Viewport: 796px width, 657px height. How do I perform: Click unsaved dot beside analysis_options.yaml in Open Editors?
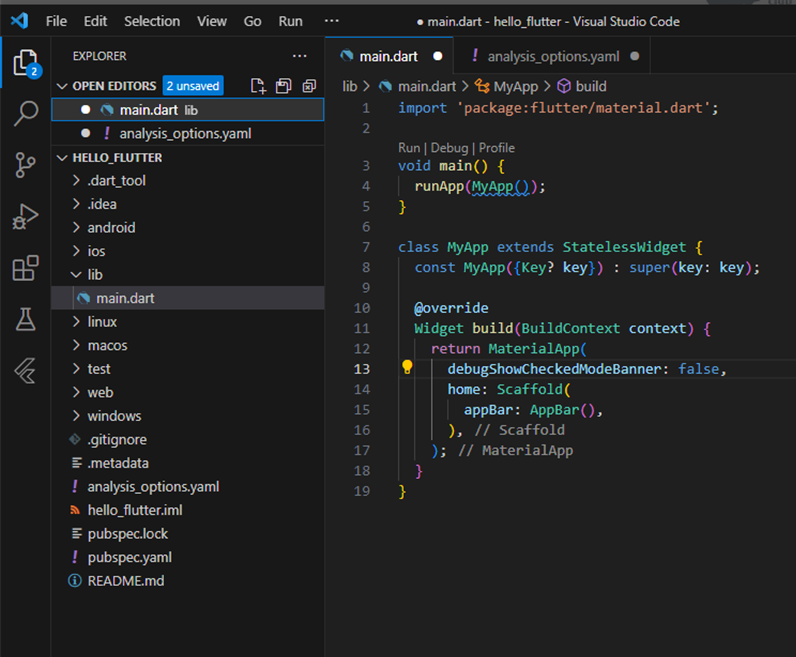[85, 133]
